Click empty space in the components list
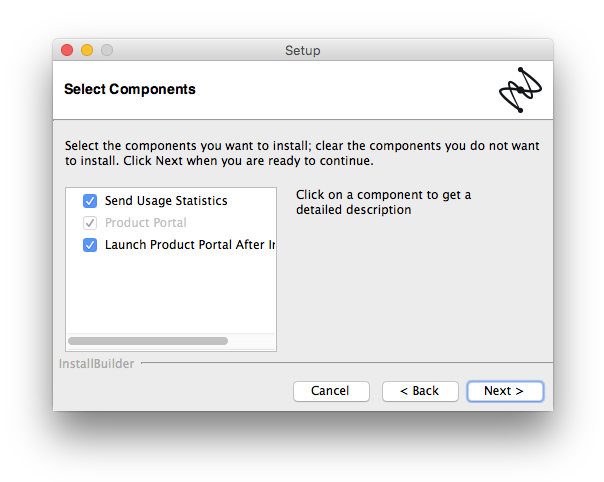The image size is (604, 482). (171, 293)
